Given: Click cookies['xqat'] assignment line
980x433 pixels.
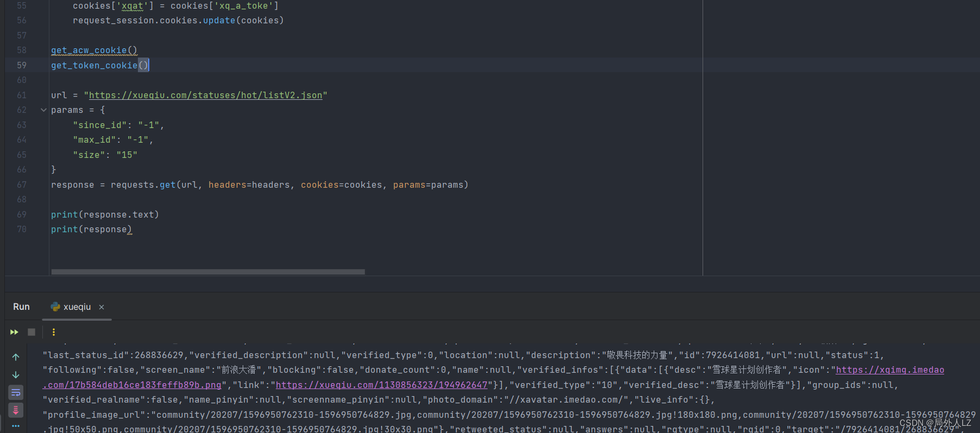Looking at the screenshot, I should click(x=175, y=6).
